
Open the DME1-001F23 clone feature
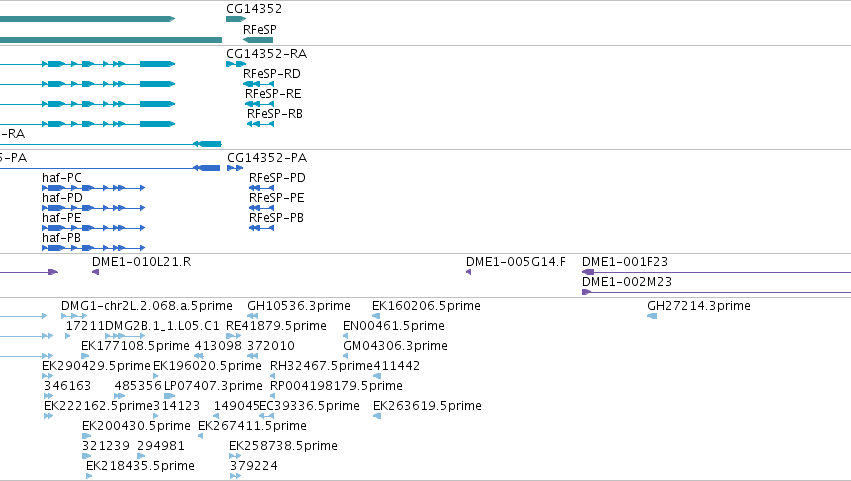coord(716,272)
